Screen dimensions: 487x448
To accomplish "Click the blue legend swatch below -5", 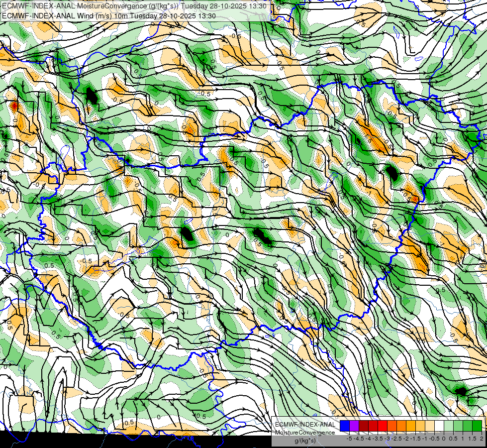I will click(345, 426).
